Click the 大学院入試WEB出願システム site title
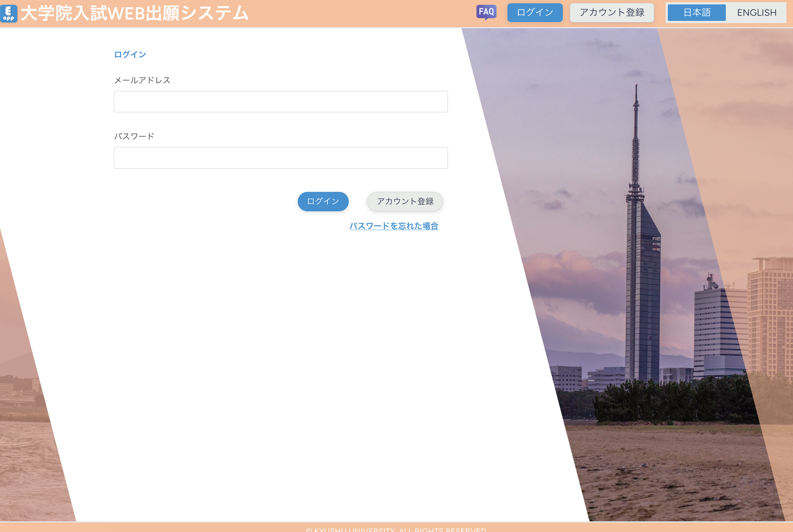793x532 pixels. [x=135, y=13]
